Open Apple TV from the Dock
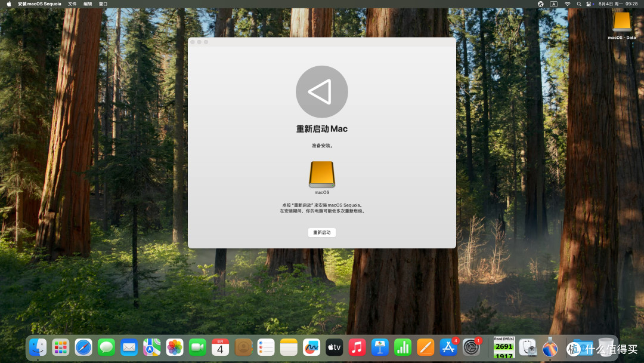644x363 pixels. (x=335, y=347)
